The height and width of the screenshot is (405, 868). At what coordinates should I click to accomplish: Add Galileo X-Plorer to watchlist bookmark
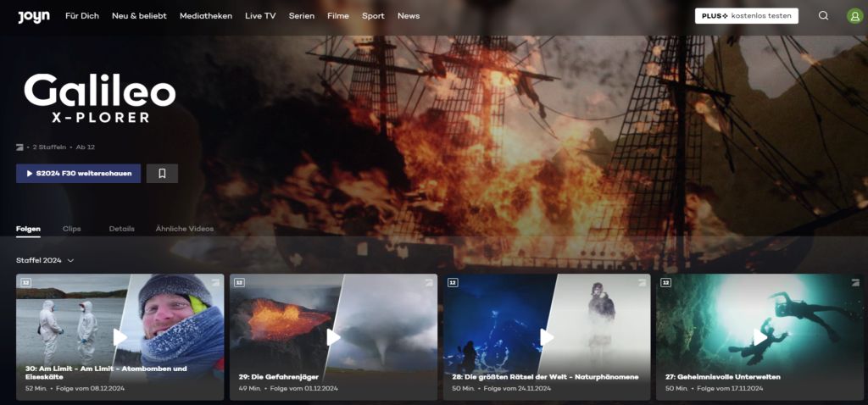click(x=162, y=174)
